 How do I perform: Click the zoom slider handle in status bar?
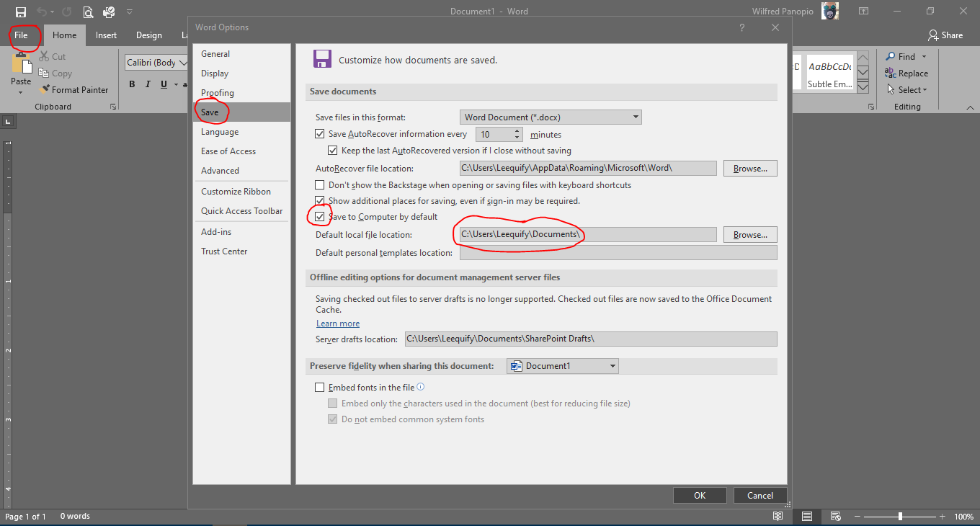[900, 516]
